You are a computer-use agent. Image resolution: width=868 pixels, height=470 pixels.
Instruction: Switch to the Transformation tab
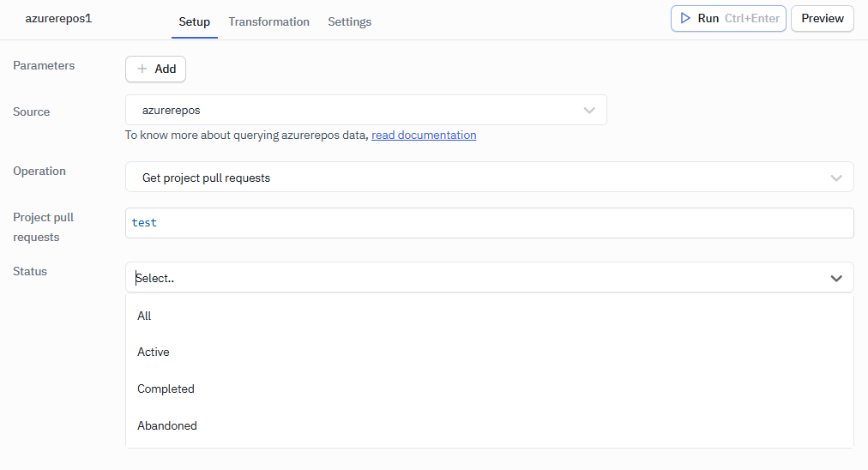click(x=269, y=21)
